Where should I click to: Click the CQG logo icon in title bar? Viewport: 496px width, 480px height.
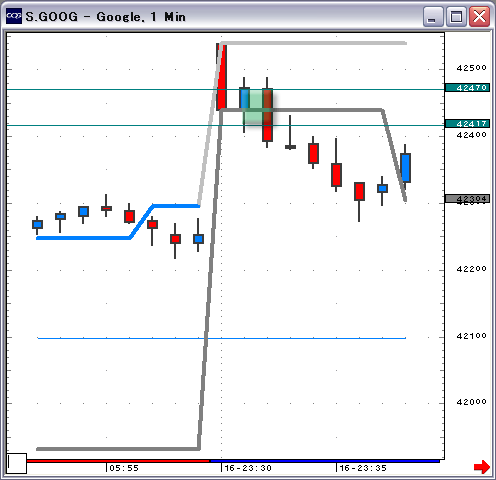pos(14,16)
